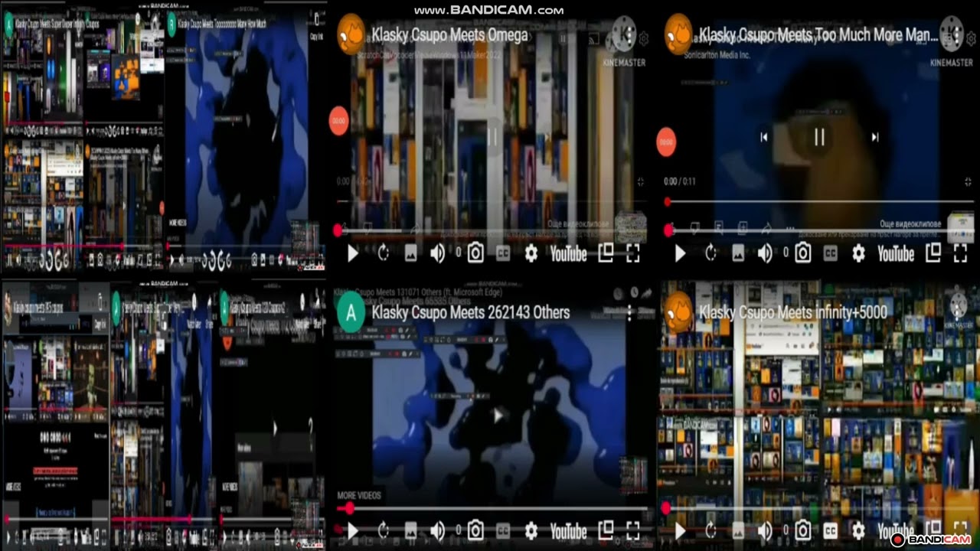
Task: Mute volume in 262143 Others player
Action: coord(437,531)
